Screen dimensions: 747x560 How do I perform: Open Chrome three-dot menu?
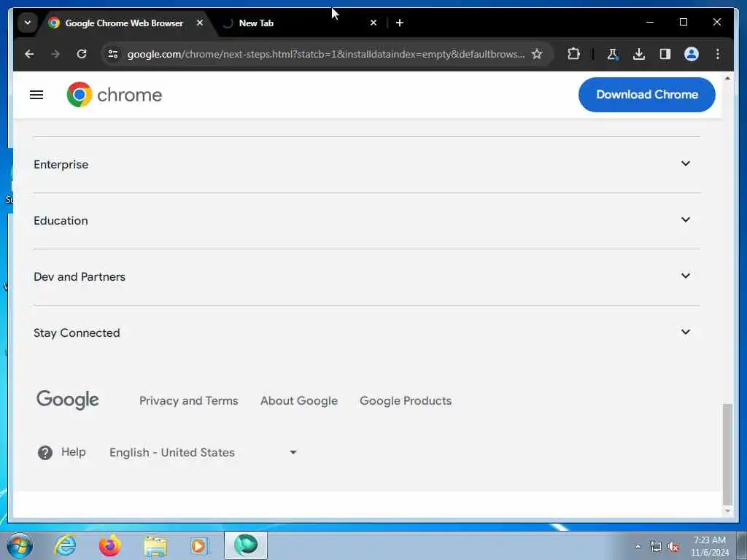click(718, 54)
